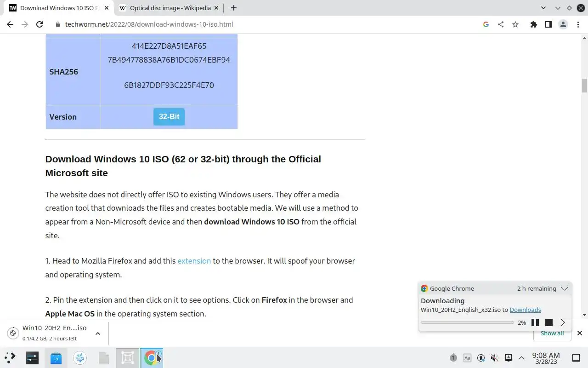Focus Google Chrome in taskbar

coord(152,357)
